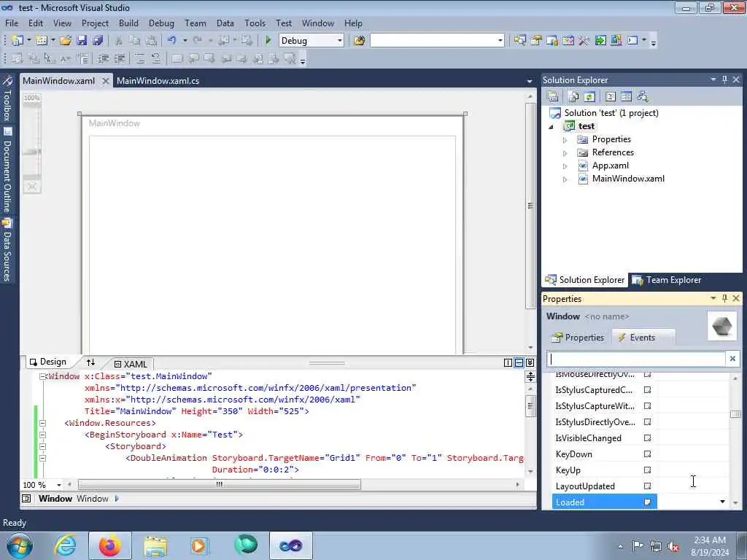Image resolution: width=747 pixels, height=560 pixels.
Task: Open the Data Sources side tab
Action: [x=7, y=250]
